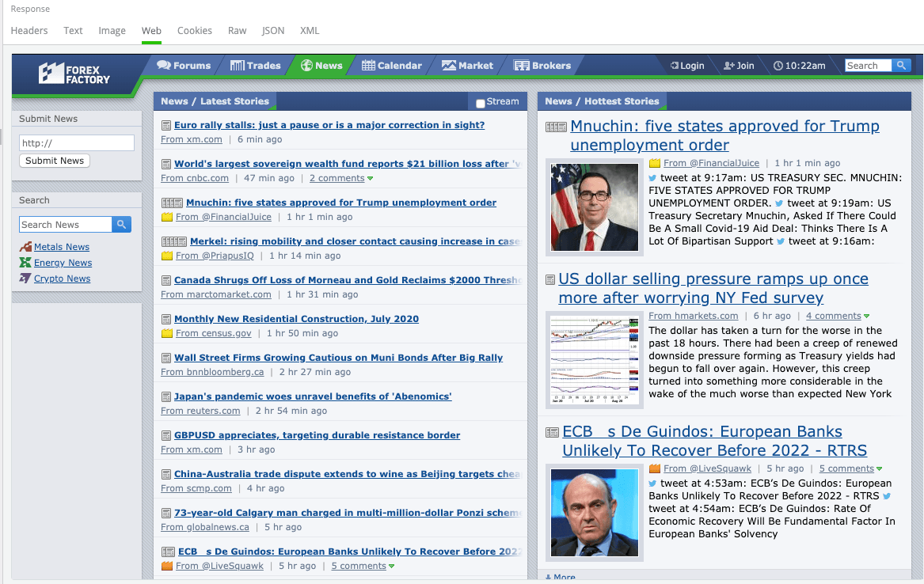
Task: Open the From globalnews.ca source link
Action: click(205, 527)
